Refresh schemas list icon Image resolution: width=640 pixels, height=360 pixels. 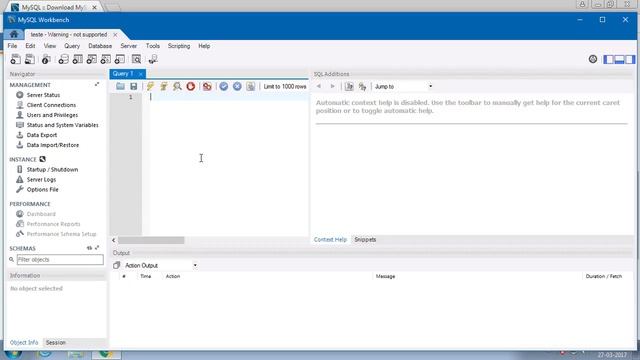point(89,248)
